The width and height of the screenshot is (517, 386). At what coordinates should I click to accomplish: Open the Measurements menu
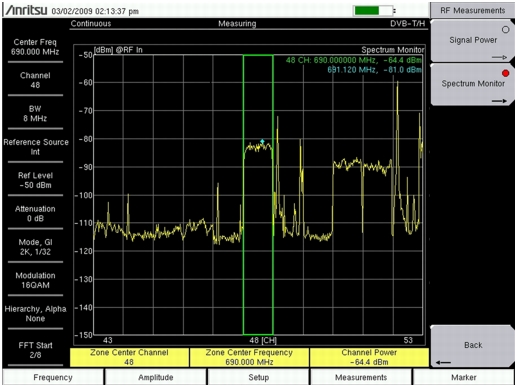coord(361,377)
